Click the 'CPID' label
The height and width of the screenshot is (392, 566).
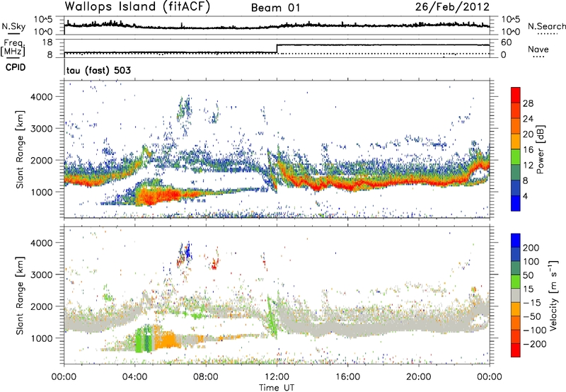pyautogui.click(x=16, y=67)
